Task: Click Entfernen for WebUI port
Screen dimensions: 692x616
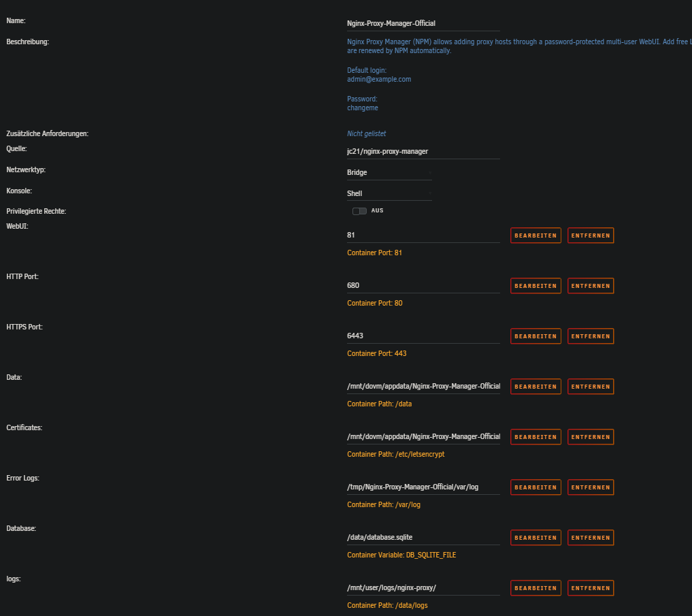Action: click(x=591, y=236)
